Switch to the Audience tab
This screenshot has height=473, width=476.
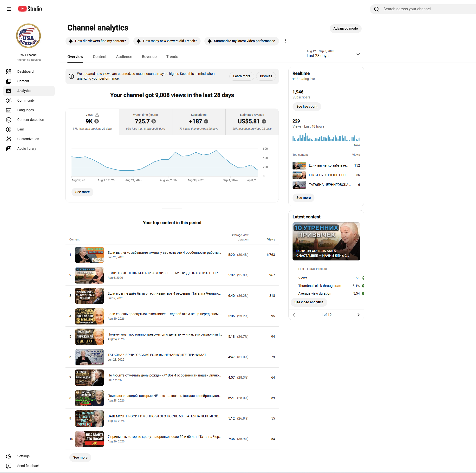click(x=124, y=57)
